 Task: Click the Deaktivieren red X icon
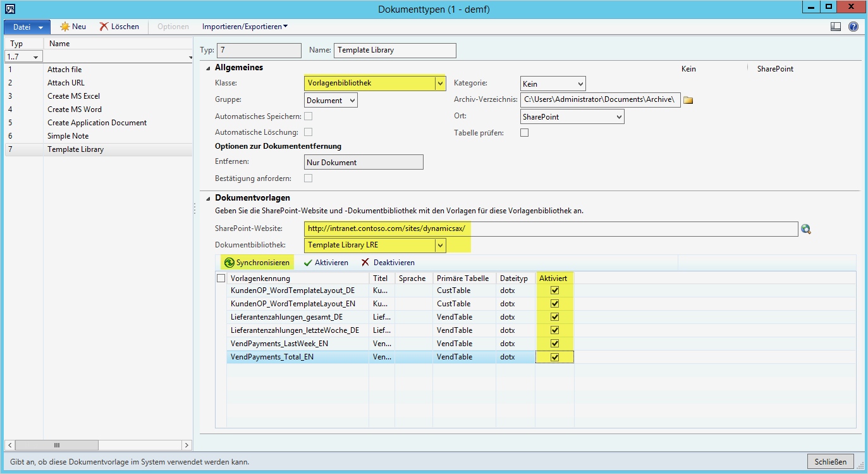coord(365,263)
